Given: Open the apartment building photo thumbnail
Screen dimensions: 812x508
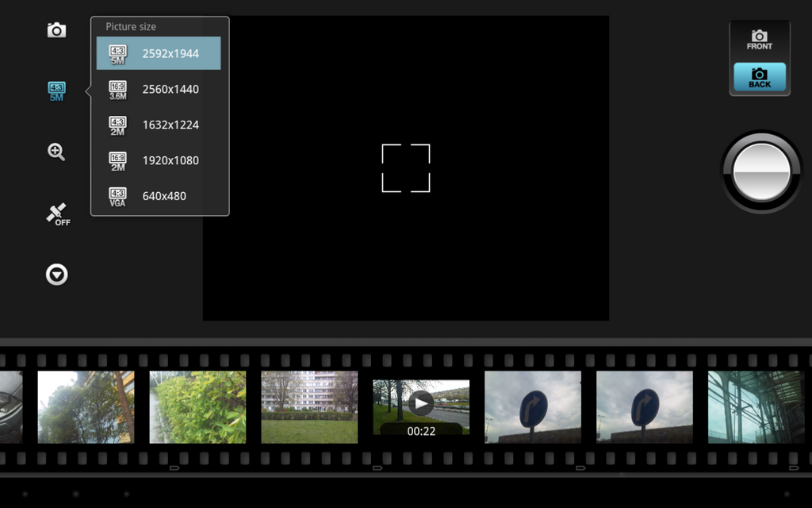Looking at the screenshot, I should point(309,407).
